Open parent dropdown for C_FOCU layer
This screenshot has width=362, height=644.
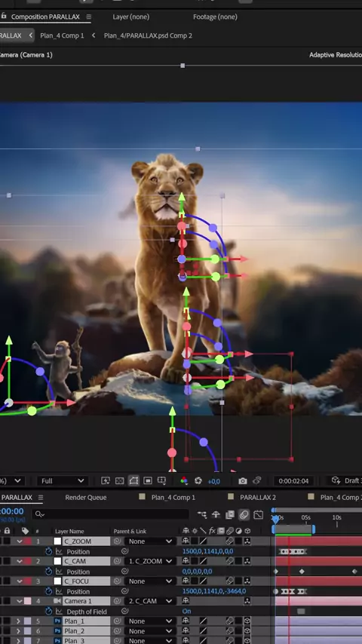tap(149, 581)
